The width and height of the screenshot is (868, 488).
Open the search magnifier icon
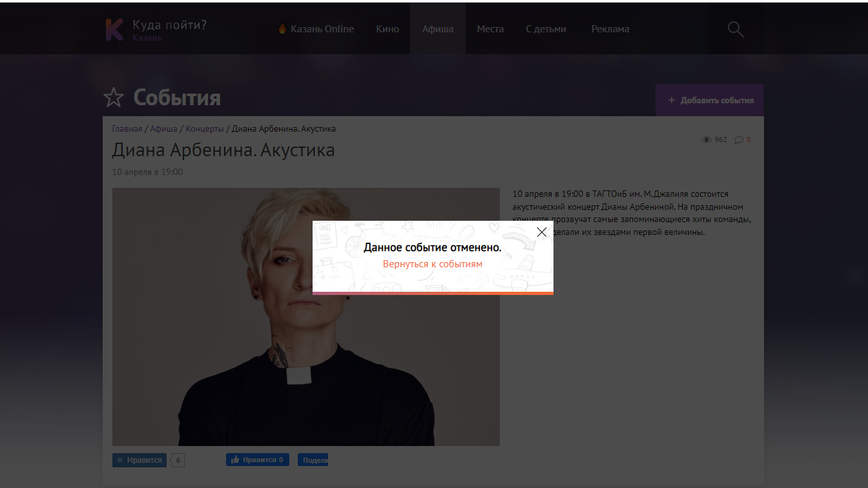point(736,29)
